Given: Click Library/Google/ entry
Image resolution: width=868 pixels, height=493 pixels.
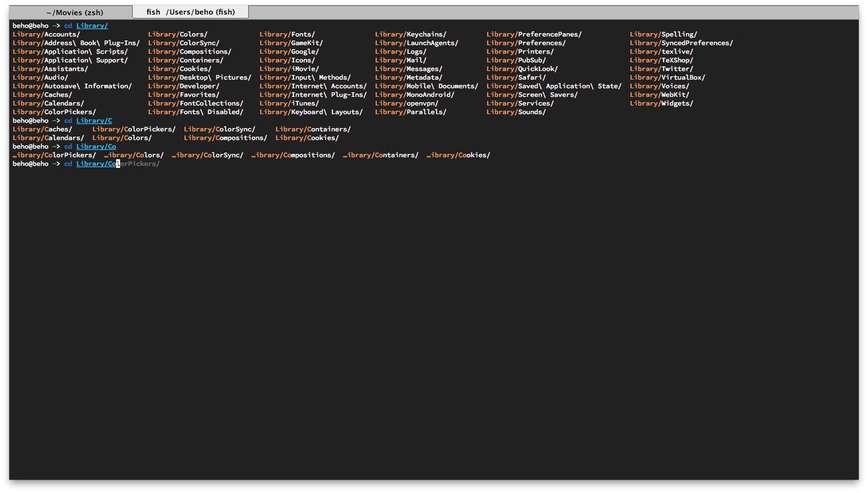Looking at the screenshot, I should tap(289, 52).
